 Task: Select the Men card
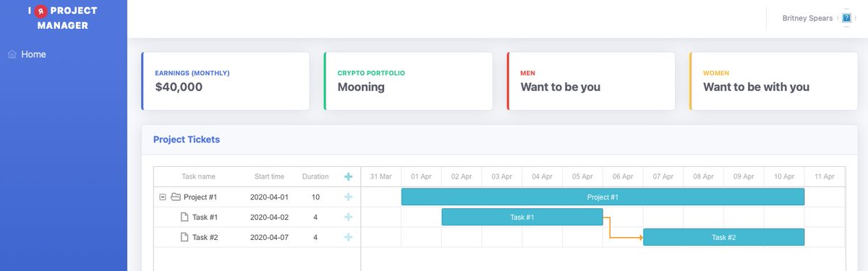click(x=591, y=81)
